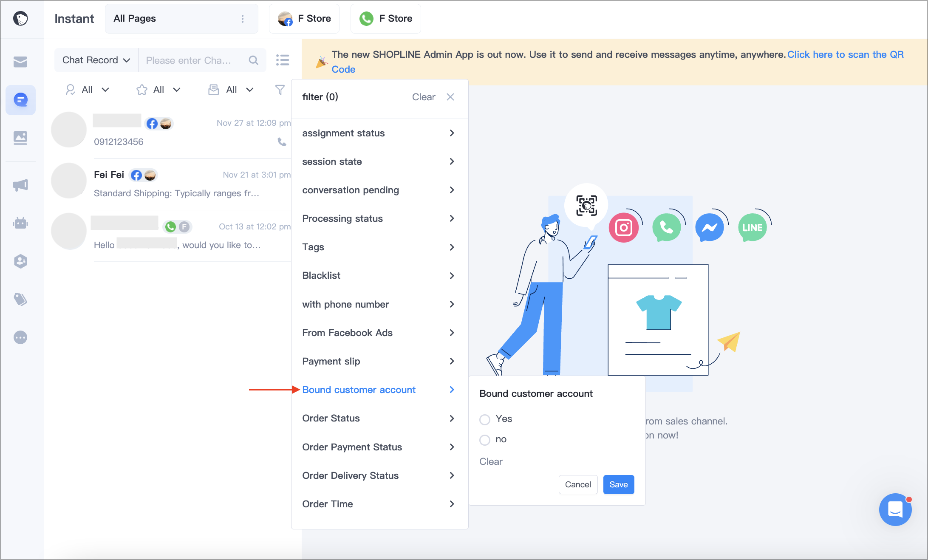The height and width of the screenshot is (560, 928).
Task: Click the WhatsApp channel illustration icon
Action: [x=667, y=228]
